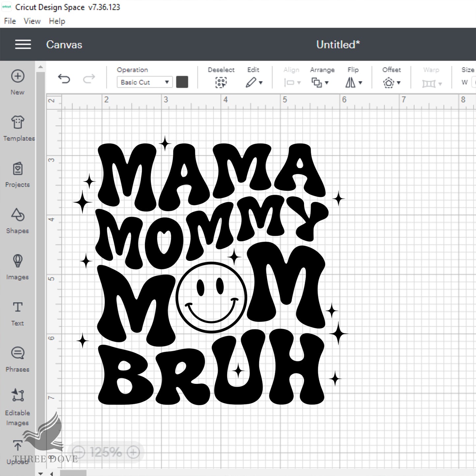This screenshot has width=476, height=476.
Task: Click the Flip icon
Action: 350,82
